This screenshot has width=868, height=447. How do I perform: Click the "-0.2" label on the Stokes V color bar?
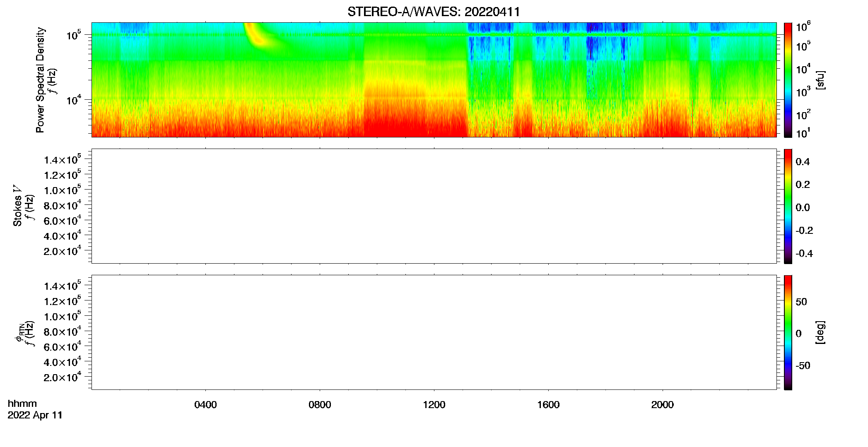point(804,231)
